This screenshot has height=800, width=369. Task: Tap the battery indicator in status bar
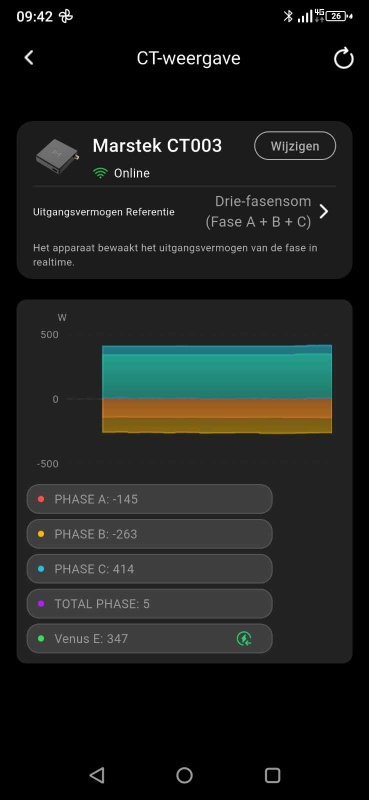pyautogui.click(x=339, y=16)
